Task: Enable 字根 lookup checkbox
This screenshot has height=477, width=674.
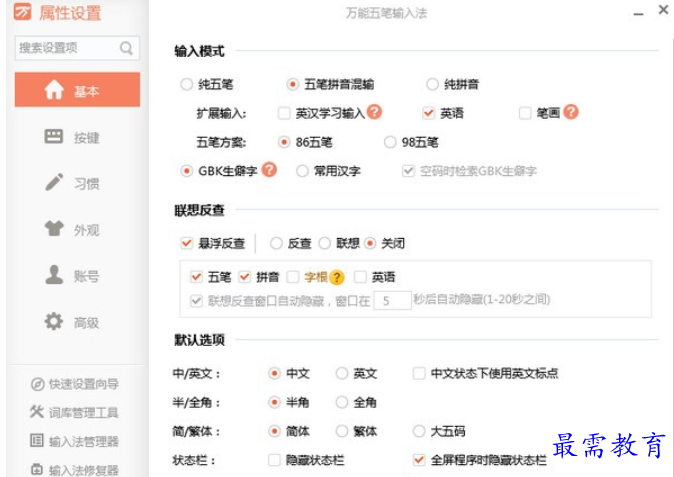Action: (x=293, y=277)
